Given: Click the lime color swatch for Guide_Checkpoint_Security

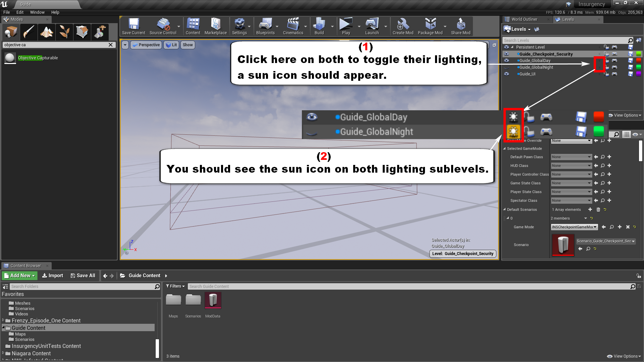Looking at the screenshot, I should point(639,54).
